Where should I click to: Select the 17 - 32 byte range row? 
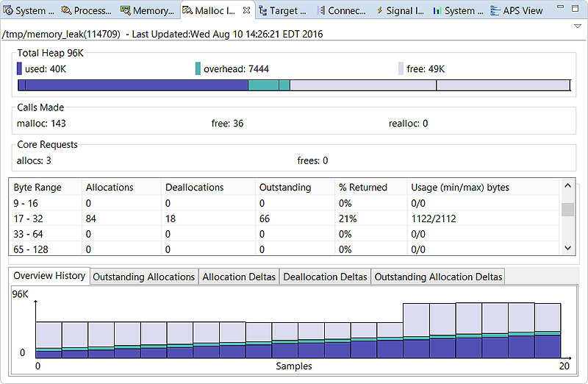coord(29,218)
